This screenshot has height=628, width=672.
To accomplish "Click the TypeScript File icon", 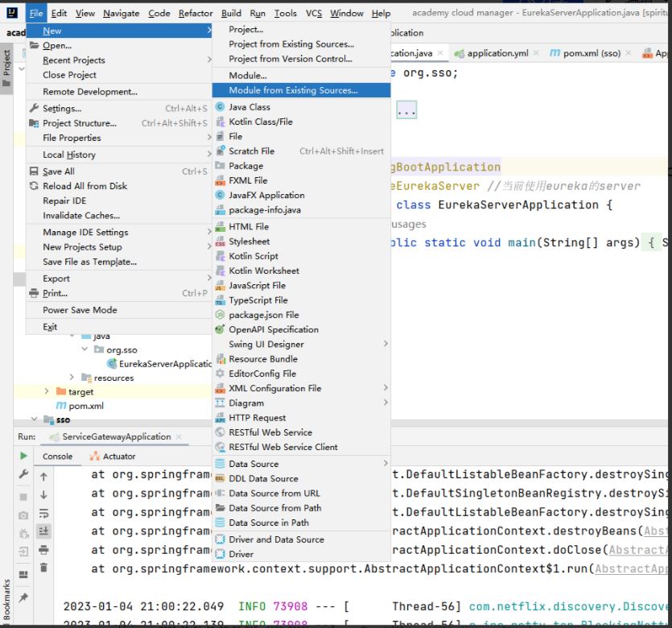I will click(x=220, y=300).
